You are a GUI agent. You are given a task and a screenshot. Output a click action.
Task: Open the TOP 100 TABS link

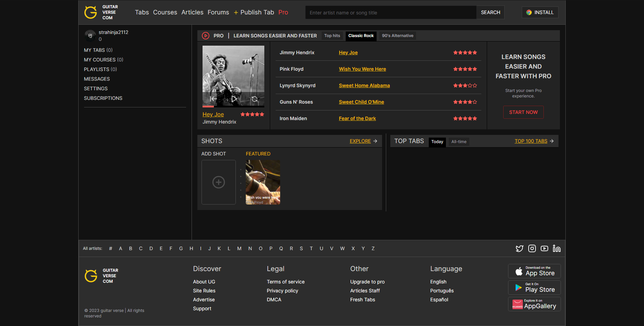tap(534, 141)
